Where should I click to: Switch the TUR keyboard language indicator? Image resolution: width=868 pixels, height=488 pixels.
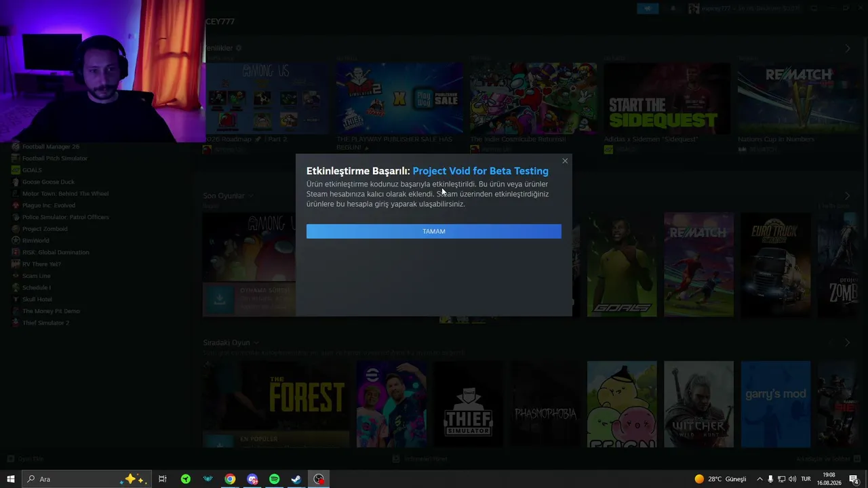[x=806, y=479]
